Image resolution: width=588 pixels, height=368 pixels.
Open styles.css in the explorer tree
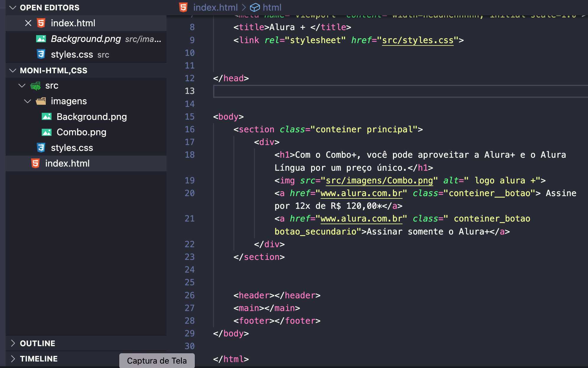pyautogui.click(x=72, y=148)
